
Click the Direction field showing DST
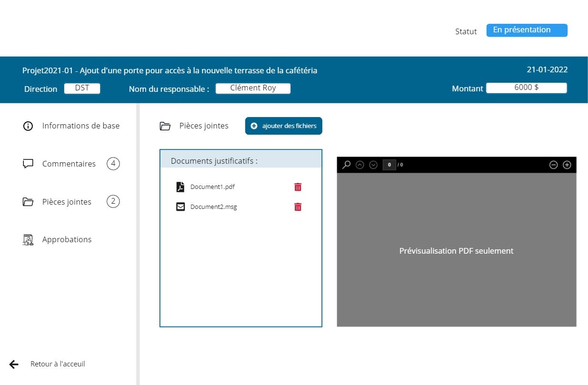[82, 89]
